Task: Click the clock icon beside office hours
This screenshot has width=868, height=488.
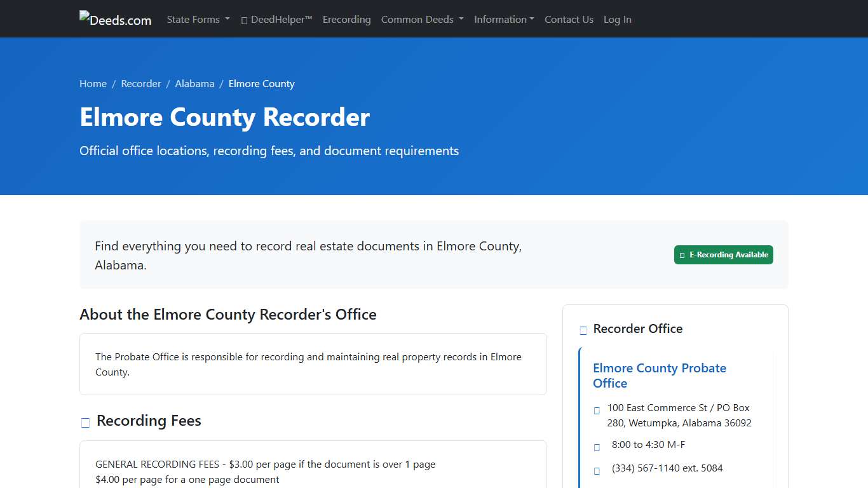Action: (x=597, y=446)
